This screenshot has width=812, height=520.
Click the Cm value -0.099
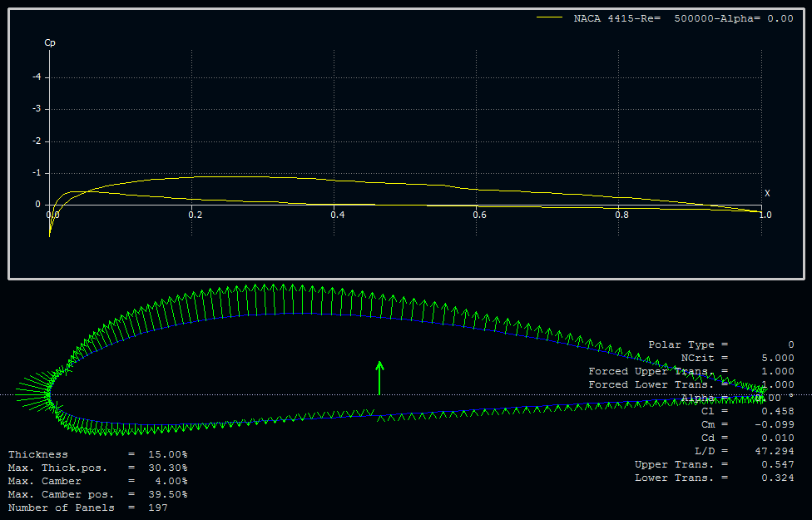[775, 424]
